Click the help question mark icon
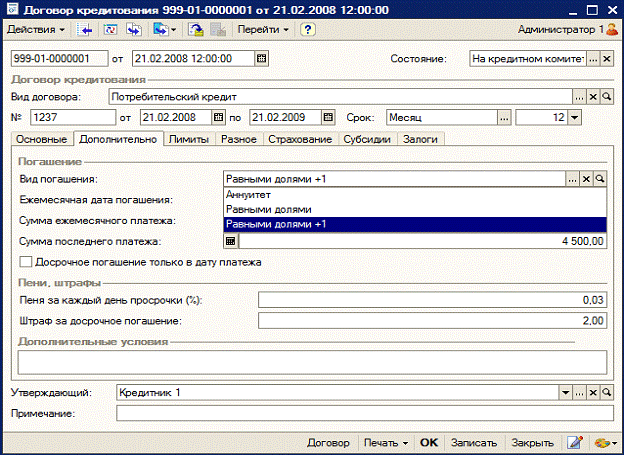 point(308,29)
